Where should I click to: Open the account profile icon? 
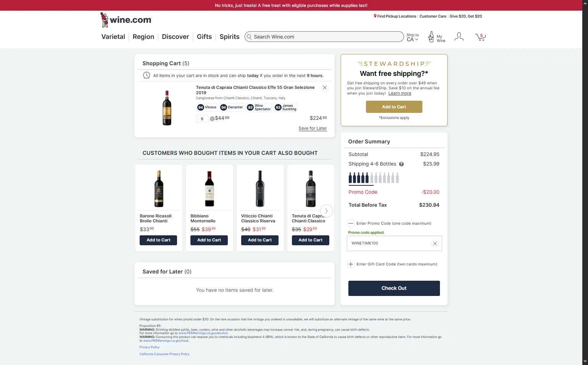459,37
